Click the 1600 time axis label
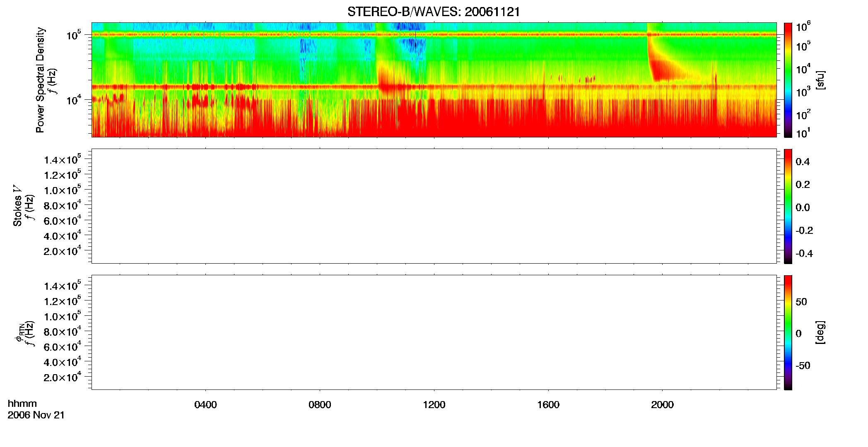Viewport: 868px width, 447px height. (x=548, y=405)
